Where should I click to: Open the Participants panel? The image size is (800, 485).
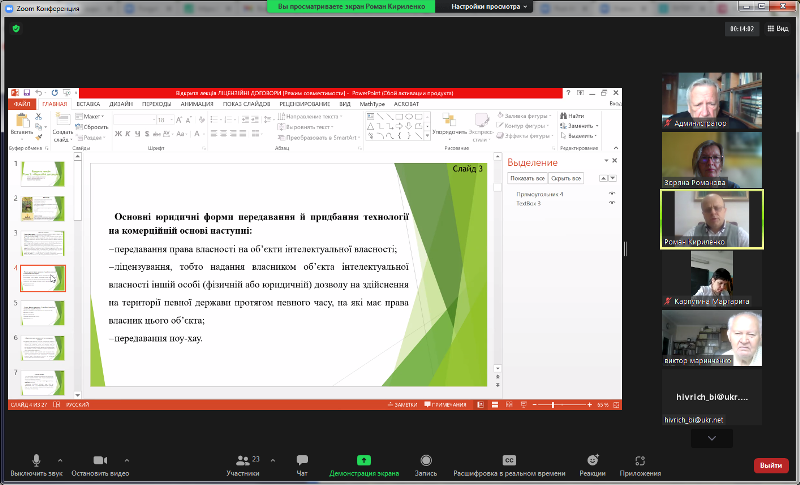click(x=242, y=460)
